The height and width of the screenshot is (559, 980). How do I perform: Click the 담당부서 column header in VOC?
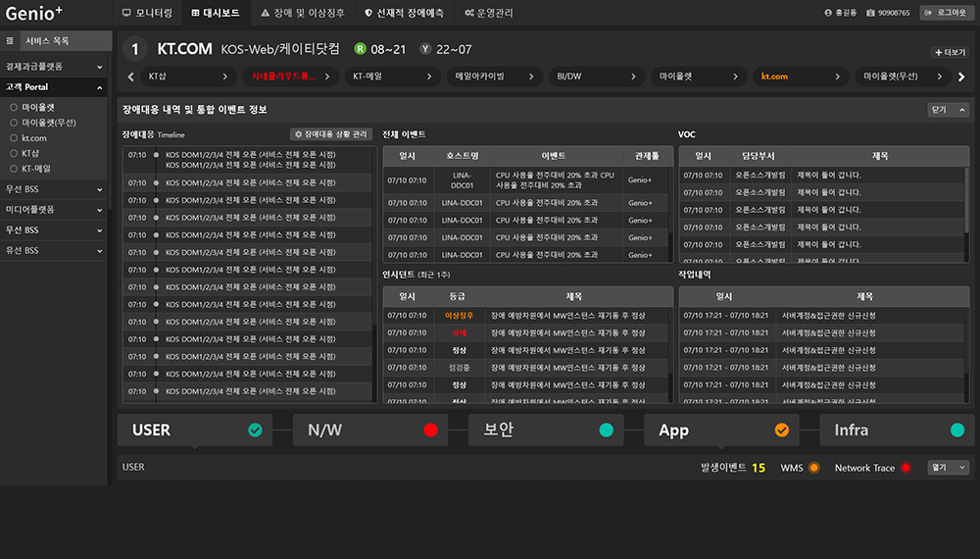(x=759, y=156)
